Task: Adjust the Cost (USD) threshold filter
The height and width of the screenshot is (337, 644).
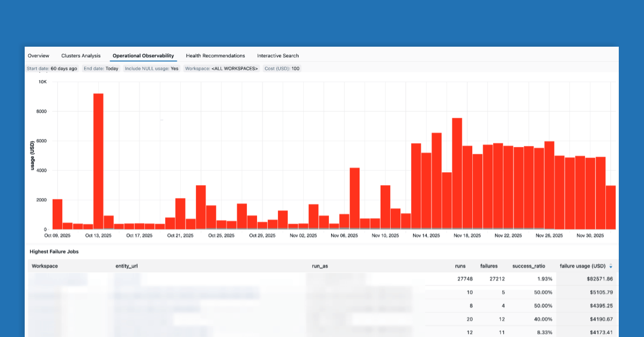Action: (282, 68)
